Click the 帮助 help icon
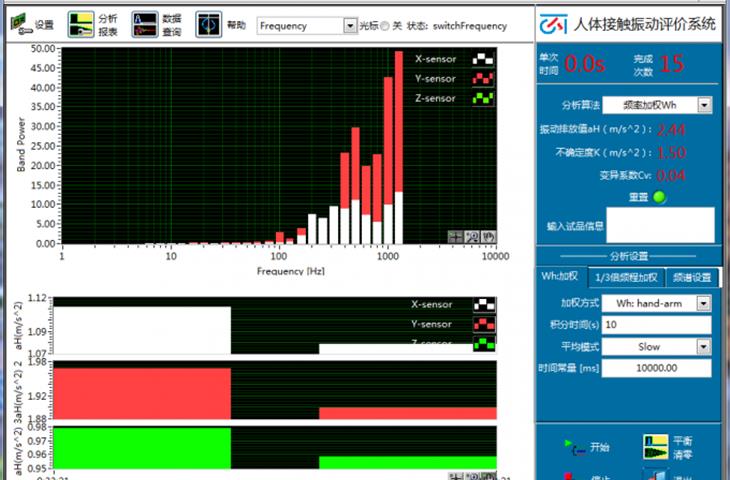The image size is (730, 480). 208,25
